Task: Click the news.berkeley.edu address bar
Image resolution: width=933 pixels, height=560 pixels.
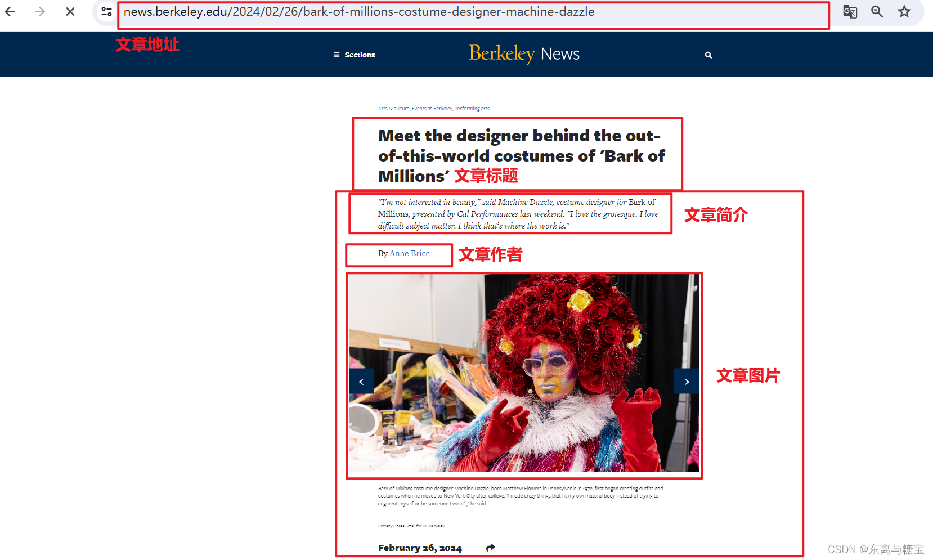Action: (x=473, y=12)
